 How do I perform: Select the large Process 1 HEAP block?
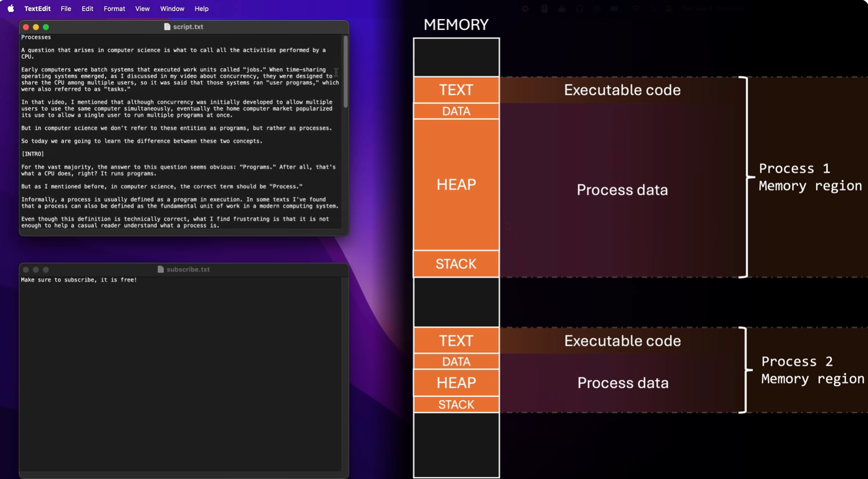[x=456, y=184]
